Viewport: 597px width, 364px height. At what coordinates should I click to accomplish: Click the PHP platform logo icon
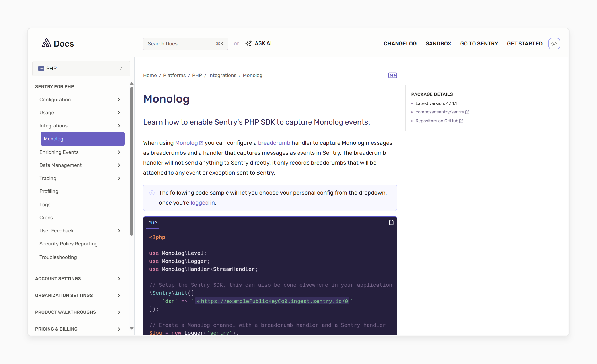[41, 69]
